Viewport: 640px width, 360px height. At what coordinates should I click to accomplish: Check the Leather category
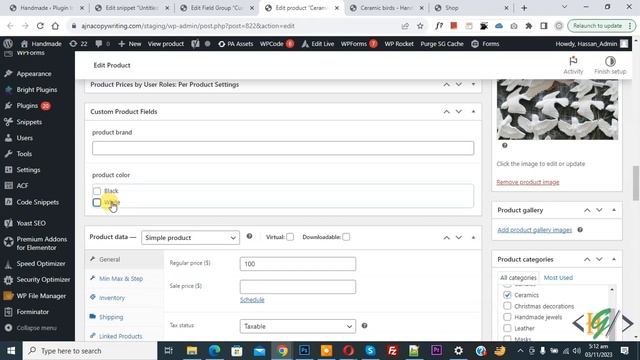click(507, 328)
